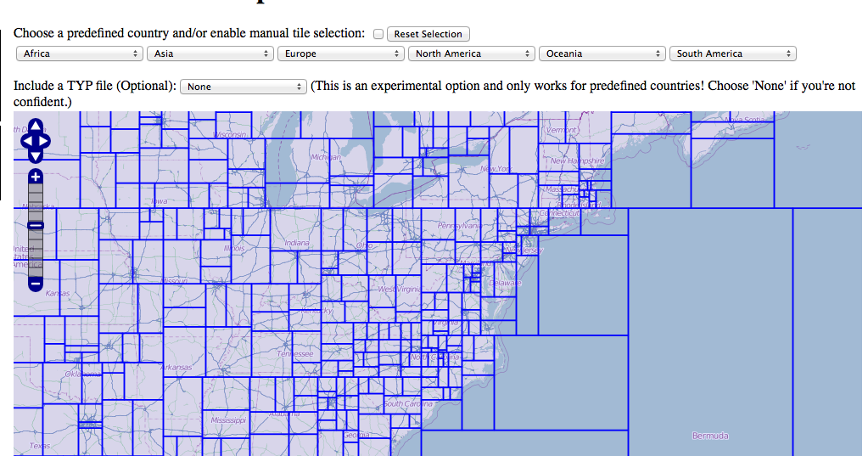Open the Africa country dropdown

click(80, 53)
